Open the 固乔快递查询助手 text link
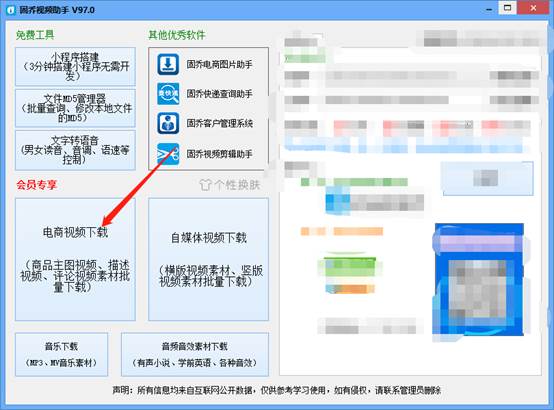 pos(219,94)
